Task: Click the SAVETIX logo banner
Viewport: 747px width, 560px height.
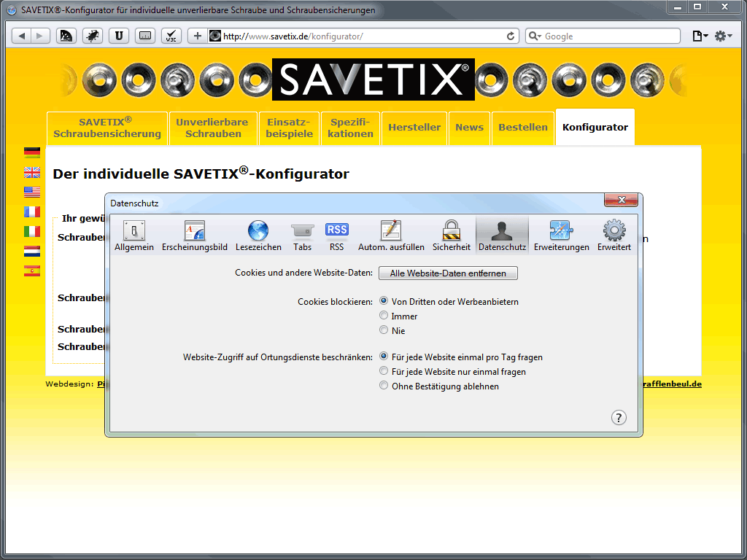Action: tap(373, 79)
